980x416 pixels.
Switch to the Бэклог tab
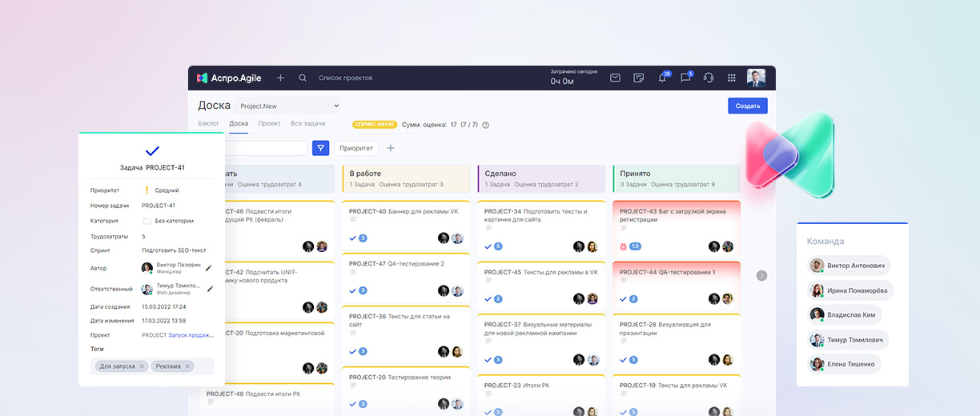(x=208, y=124)
